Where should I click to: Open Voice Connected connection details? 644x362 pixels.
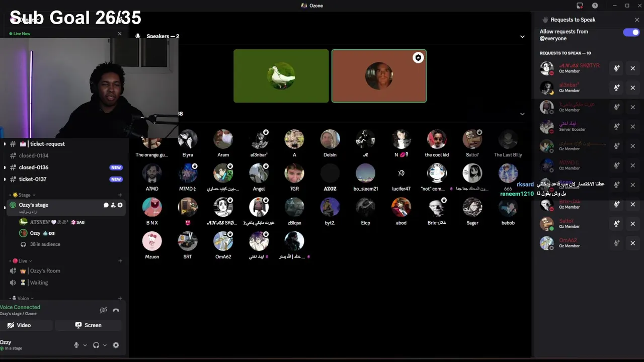[x=20, y=307]
